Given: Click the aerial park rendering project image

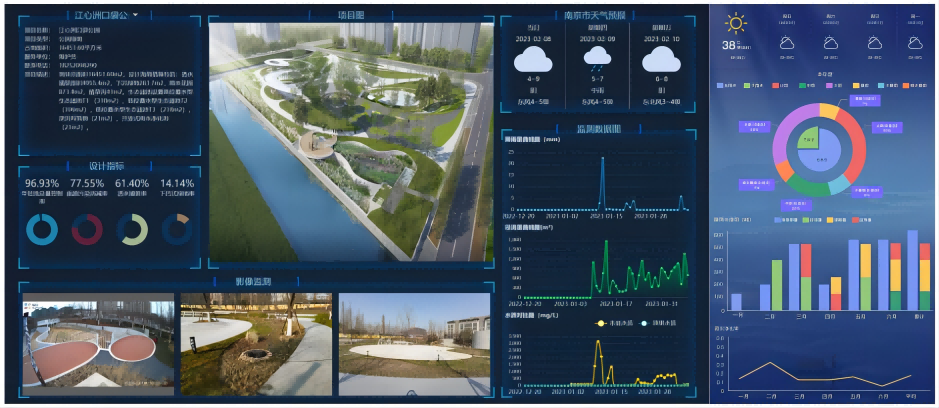Looking at the screenshot, I should point(351,142).
